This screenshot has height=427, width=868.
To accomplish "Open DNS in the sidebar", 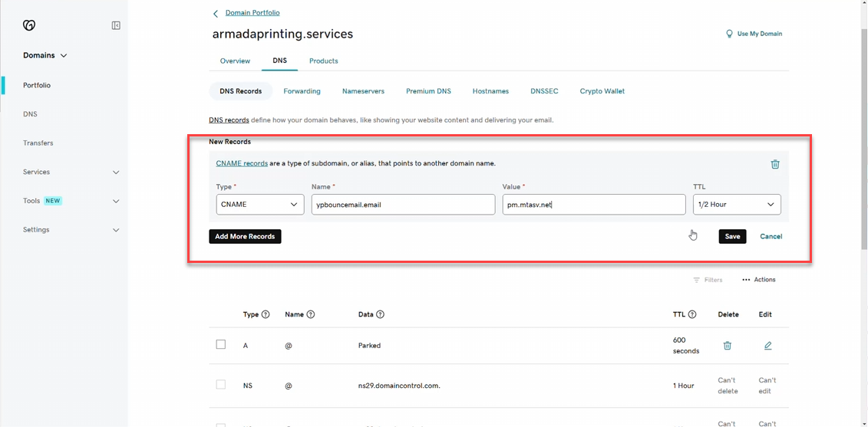I will [30, 114].
